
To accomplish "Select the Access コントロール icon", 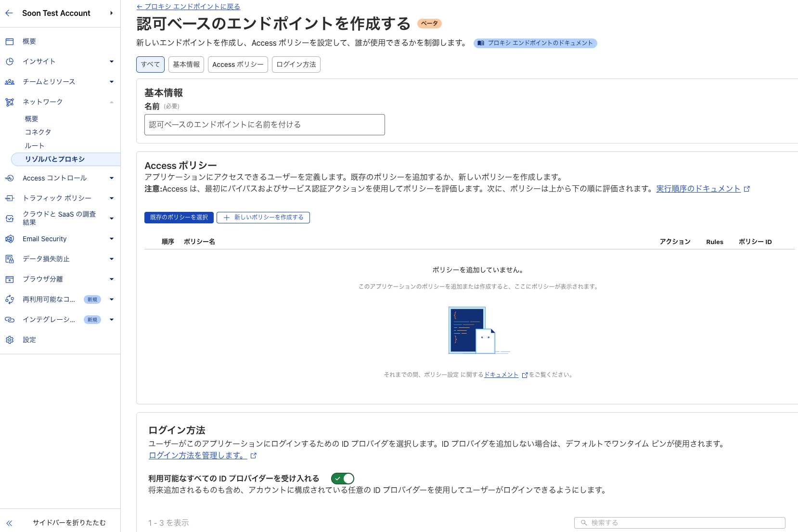I will [10, 178].
